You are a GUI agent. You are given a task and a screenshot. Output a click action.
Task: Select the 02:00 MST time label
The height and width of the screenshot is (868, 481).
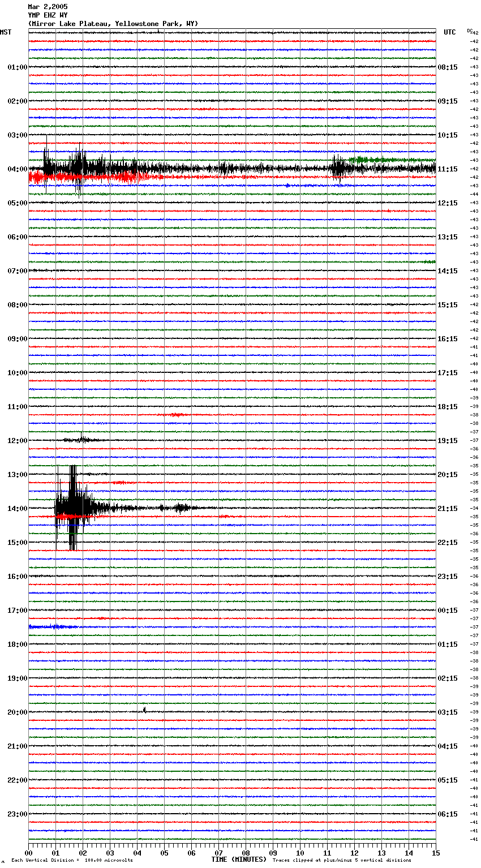coord(18,101)
